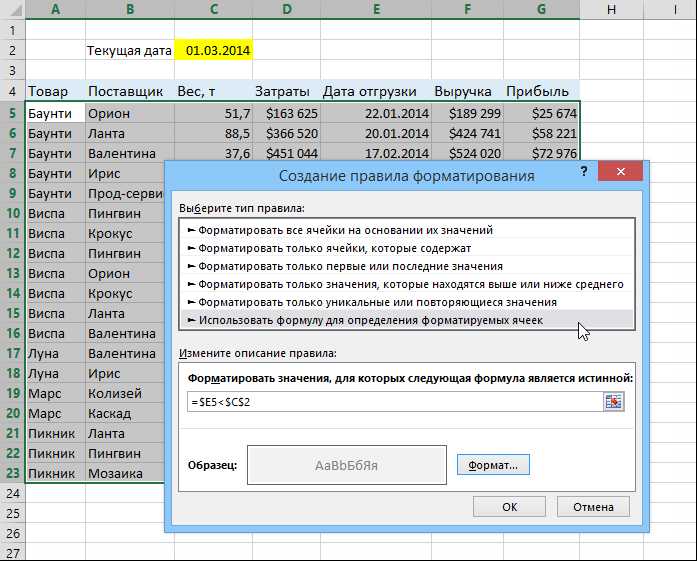
Task: Click the range selector icon in formula field
Action: 613,401
